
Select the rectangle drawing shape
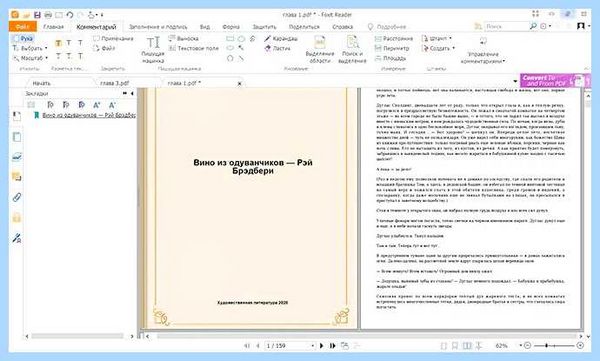point(230,39)
